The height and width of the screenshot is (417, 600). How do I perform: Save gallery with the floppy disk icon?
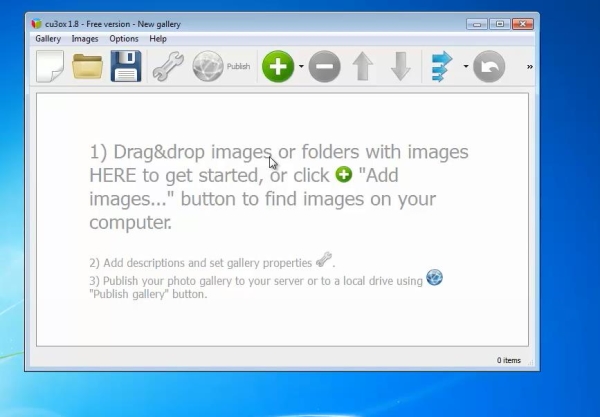[126, 66]
